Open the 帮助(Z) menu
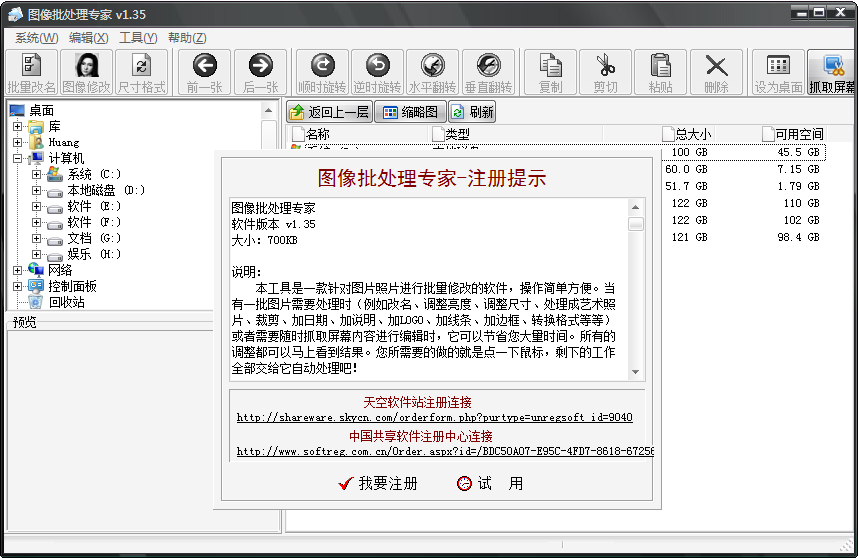This screenshot has width=858, height=558. (x=187, y=38)
